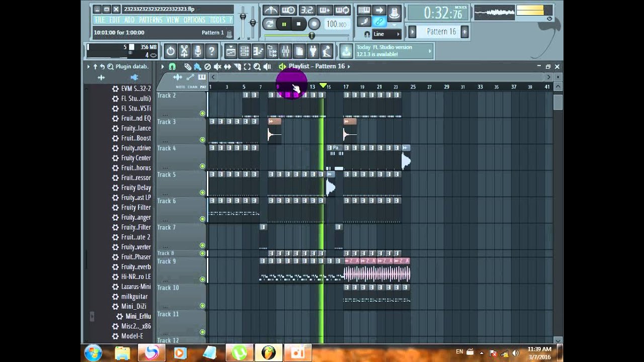
Task: Select the playlist draw pencil tool
Action: pyautogui.click(x=188, y=66)
